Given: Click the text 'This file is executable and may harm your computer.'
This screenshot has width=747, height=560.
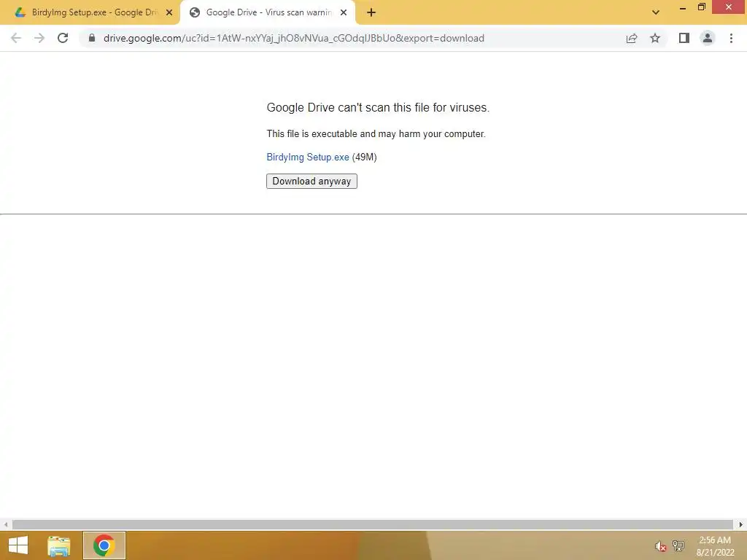Looking at the screenshot, I should [376, 134].
